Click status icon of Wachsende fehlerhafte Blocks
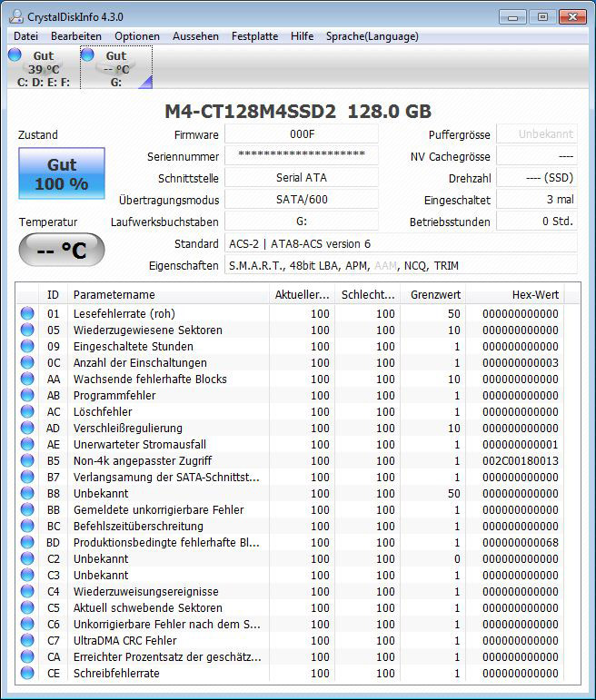 point(27,379)
